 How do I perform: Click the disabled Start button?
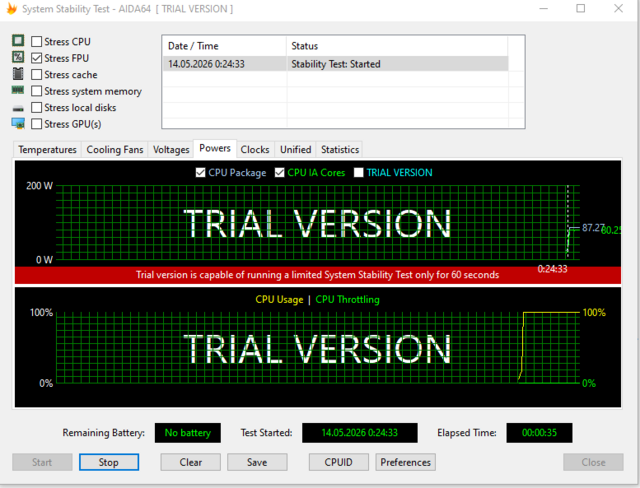pos(42,462)
